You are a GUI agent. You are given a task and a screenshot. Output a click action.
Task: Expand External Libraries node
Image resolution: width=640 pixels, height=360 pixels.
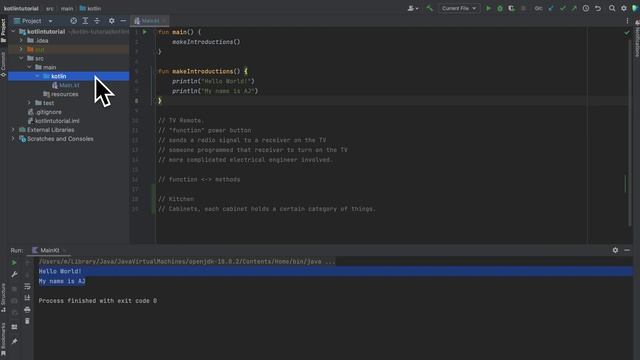click(x=13, y=130)
